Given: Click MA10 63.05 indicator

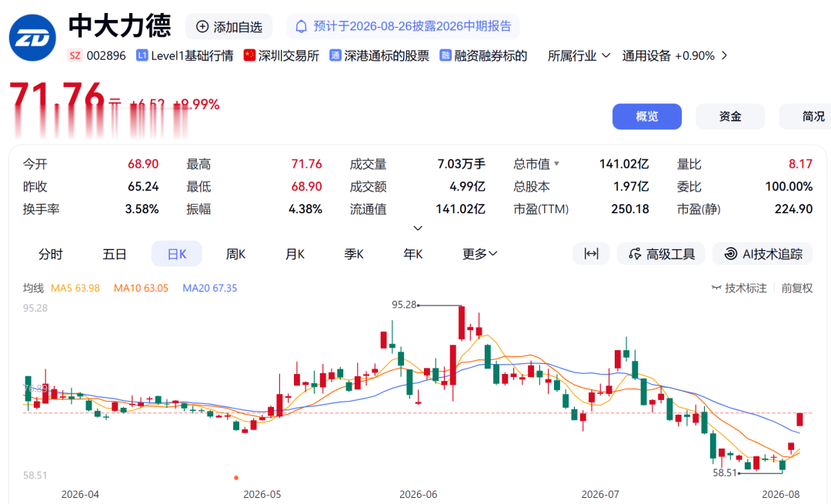Looking at the screenshot, I should tap(141, 289).
